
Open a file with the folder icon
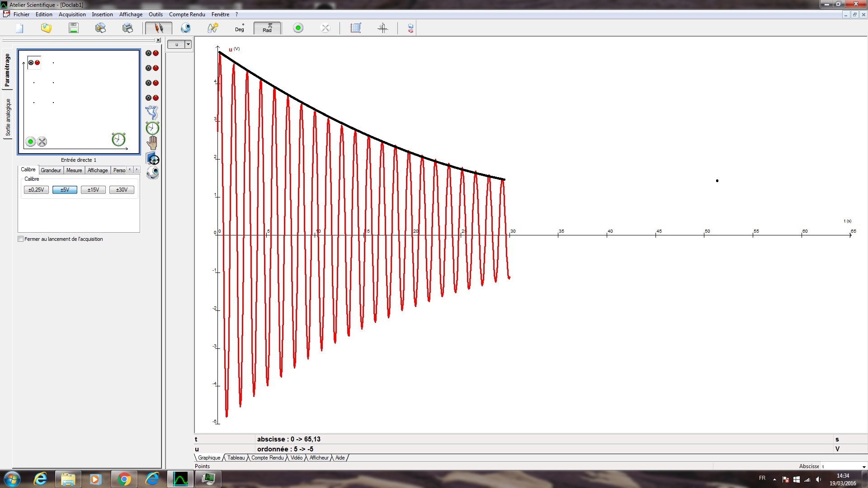46,28
